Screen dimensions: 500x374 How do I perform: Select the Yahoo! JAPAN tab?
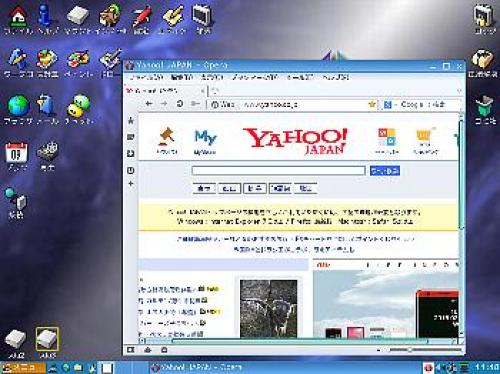tap(165, 90)
